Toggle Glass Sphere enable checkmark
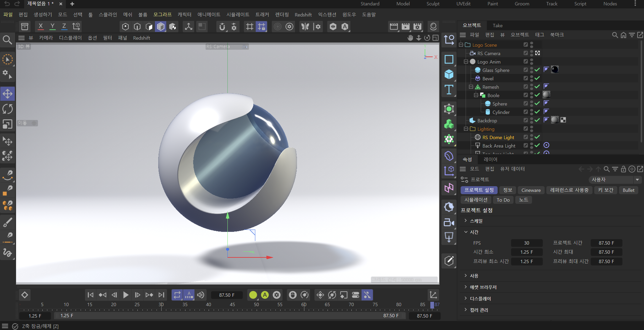Image resolution: width=644 pixels, height=330 pixels. click(537, 70)
